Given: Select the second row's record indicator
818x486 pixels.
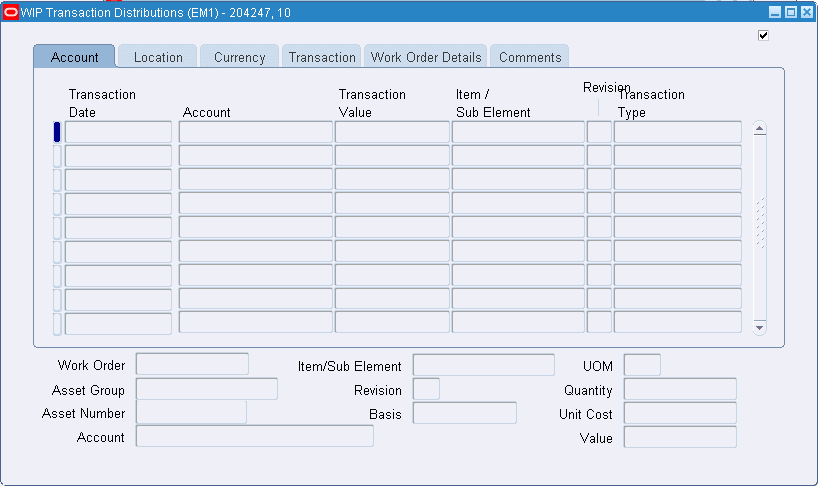Looking at the screenshot, I should [x=57, y=156].
